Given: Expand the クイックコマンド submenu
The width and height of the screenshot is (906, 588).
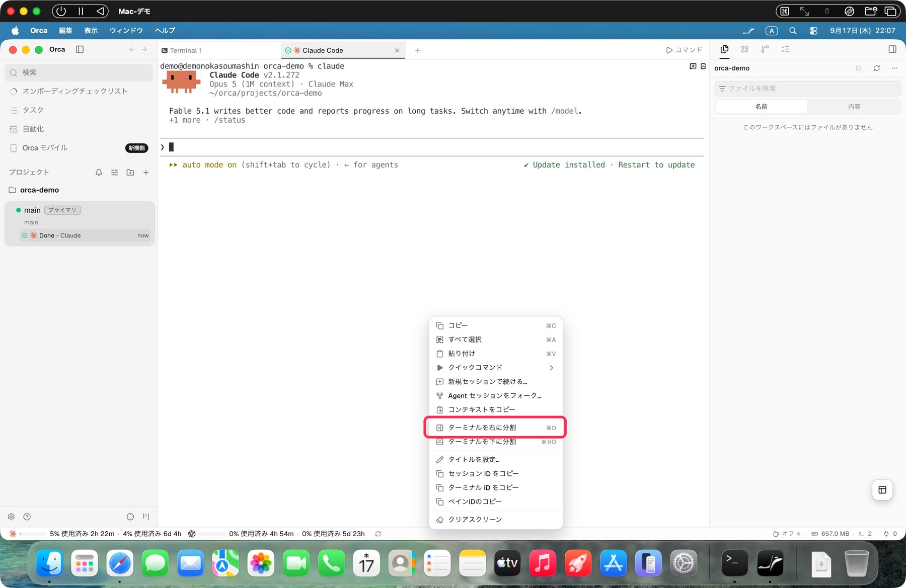Looking at the screenshot, I should [x=496, y=368].
